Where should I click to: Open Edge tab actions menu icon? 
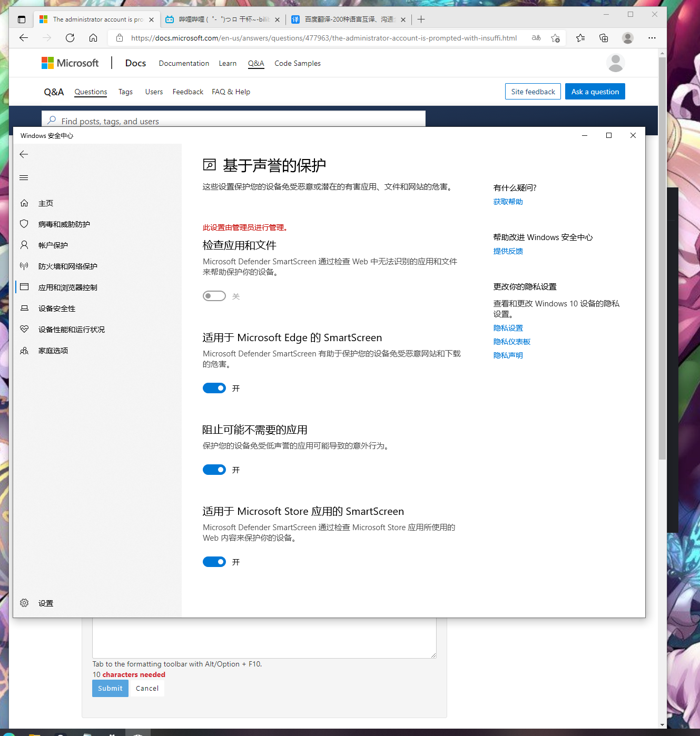[x=22, y=19]
